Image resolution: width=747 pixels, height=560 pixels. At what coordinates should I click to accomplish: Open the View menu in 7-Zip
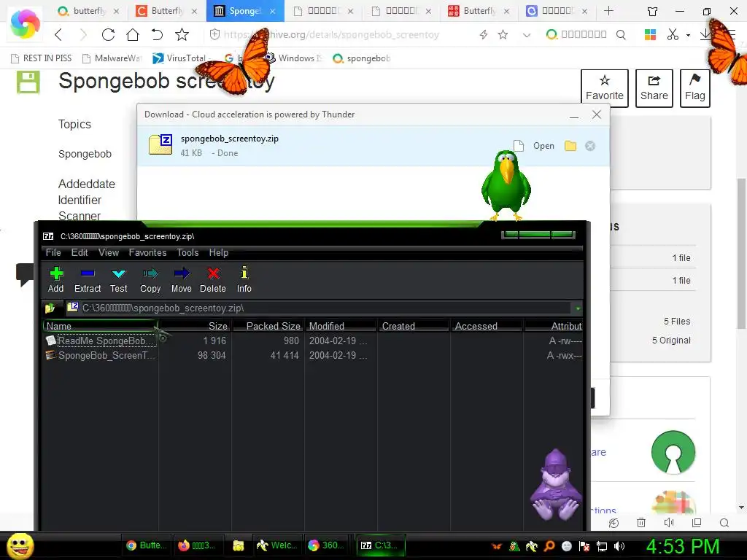pos(109,252)
